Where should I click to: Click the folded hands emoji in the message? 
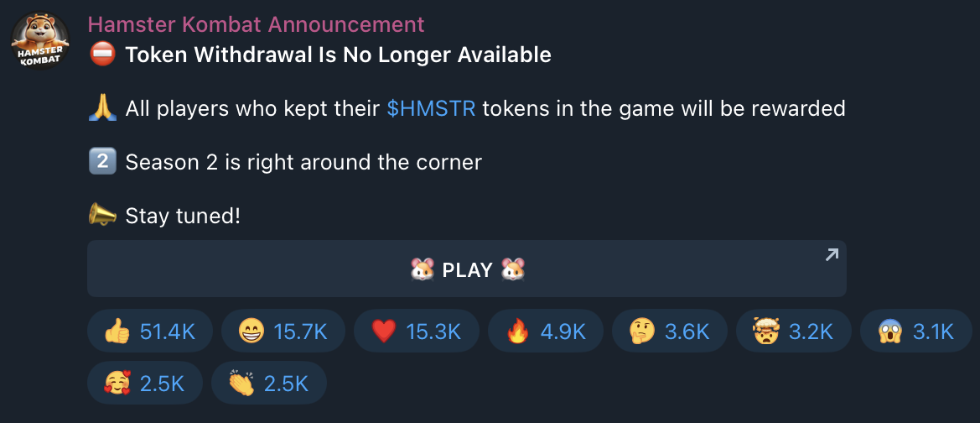(x=102, y=109)
